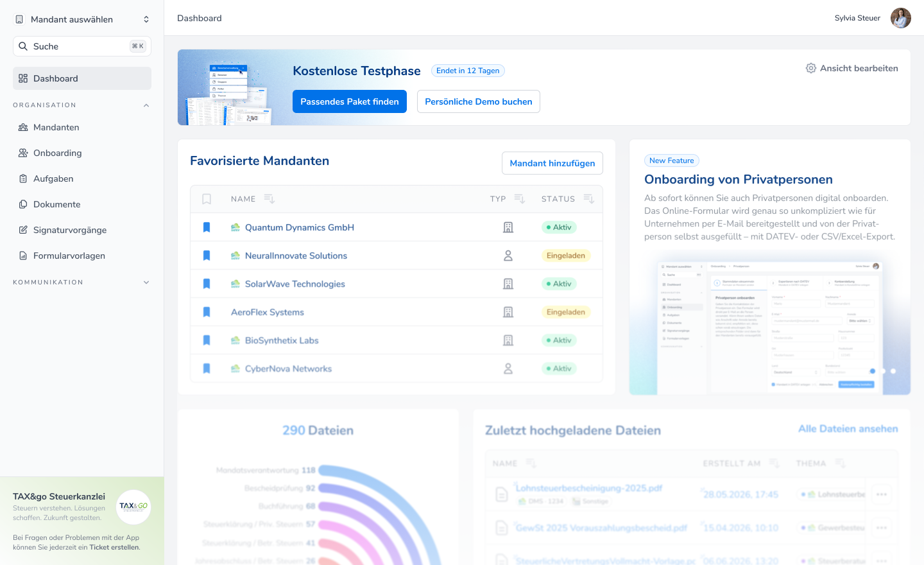Sort the table by TYP column
The width and height of the screenshot is (924, 565).
tap(520, 199)
